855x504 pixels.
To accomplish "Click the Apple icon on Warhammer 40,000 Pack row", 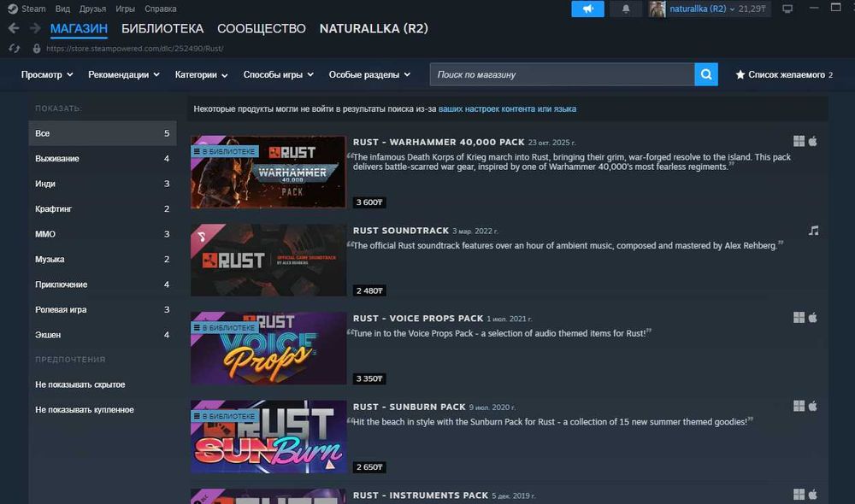I will 812,142.
